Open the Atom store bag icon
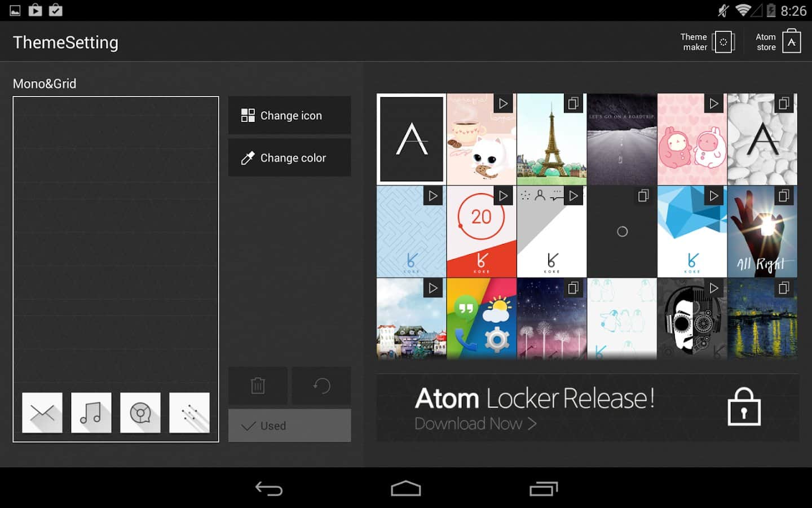This screenshot has height=508, width=812. (x=791, y=42)
